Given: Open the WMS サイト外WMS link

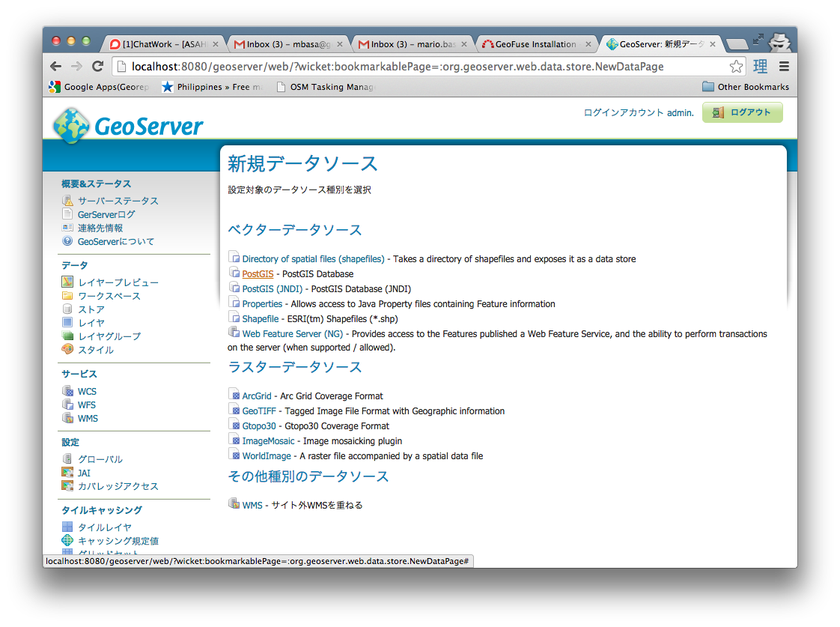Looking at the screenshot, I should pos(252,506).
